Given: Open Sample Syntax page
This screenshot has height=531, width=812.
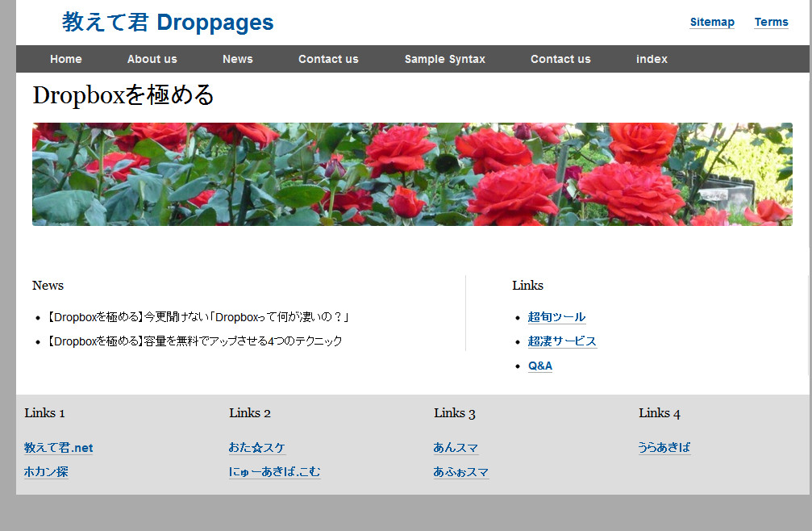Looking at the screenshot, I should click(x=445, y=59).
